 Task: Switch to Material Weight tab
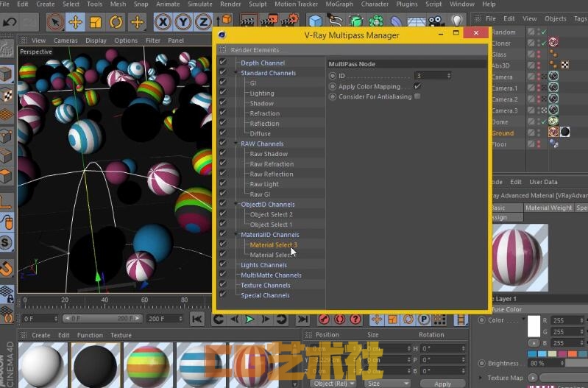(x=548, y=208)
